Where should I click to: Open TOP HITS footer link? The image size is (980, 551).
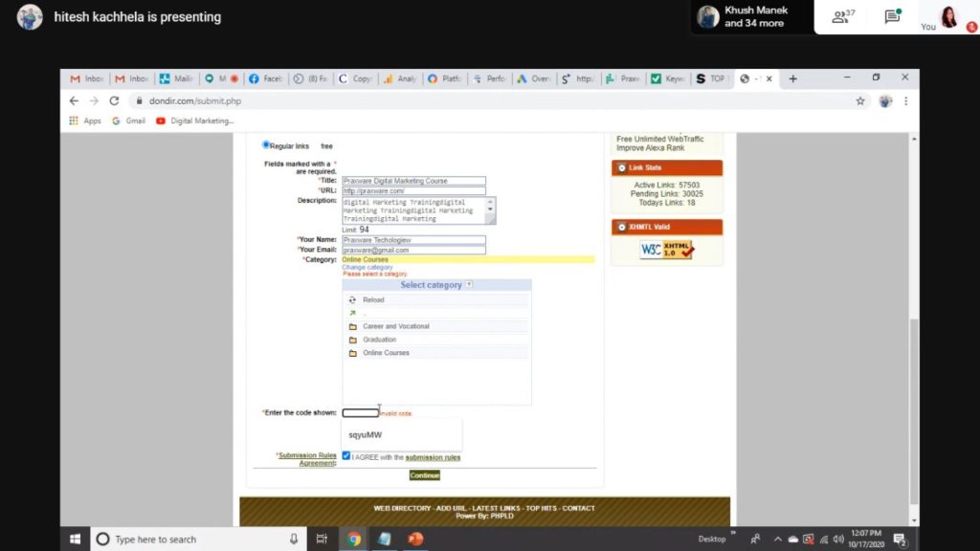[x=541, y=508]
